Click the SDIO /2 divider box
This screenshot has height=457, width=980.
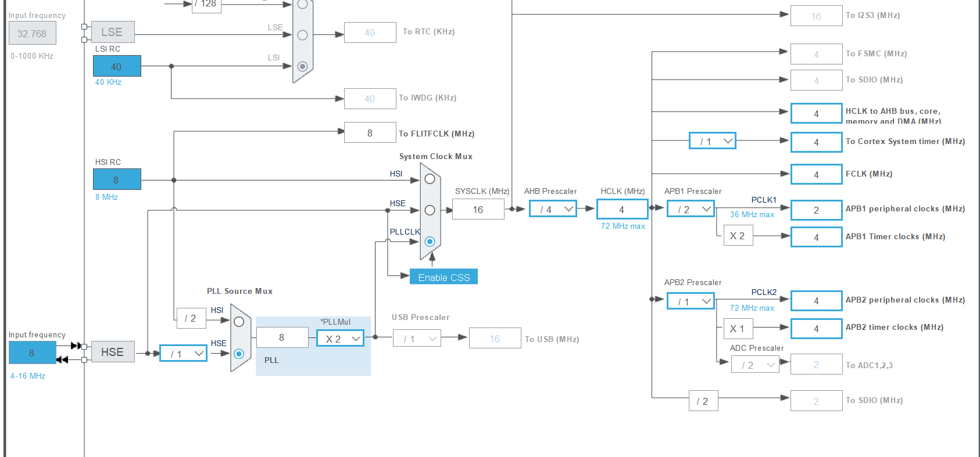tap(703, 401)
